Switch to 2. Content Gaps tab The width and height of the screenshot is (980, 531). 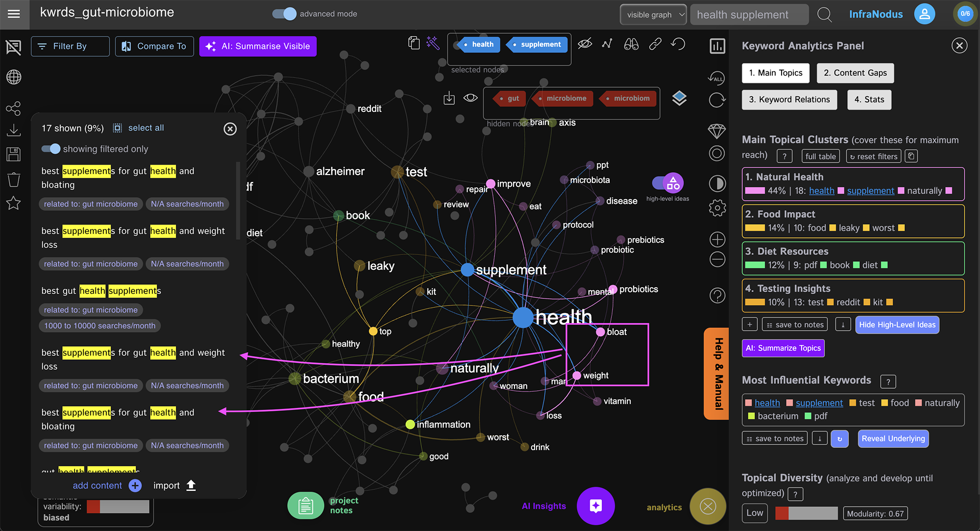tap(855, 73)
